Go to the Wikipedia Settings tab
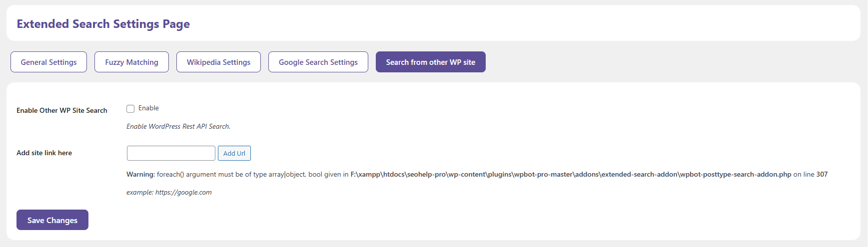 tap(218, 62)
